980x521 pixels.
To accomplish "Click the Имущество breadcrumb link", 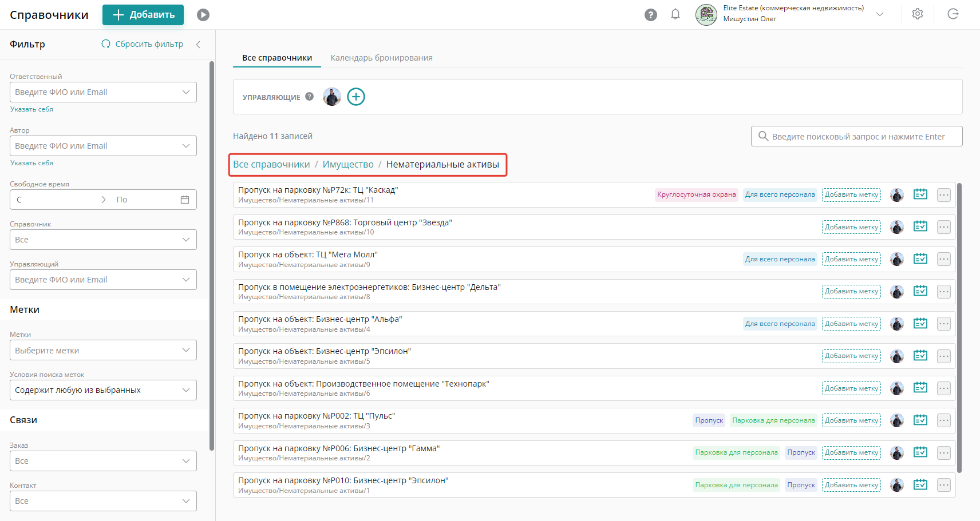I will tap(348, 165).
